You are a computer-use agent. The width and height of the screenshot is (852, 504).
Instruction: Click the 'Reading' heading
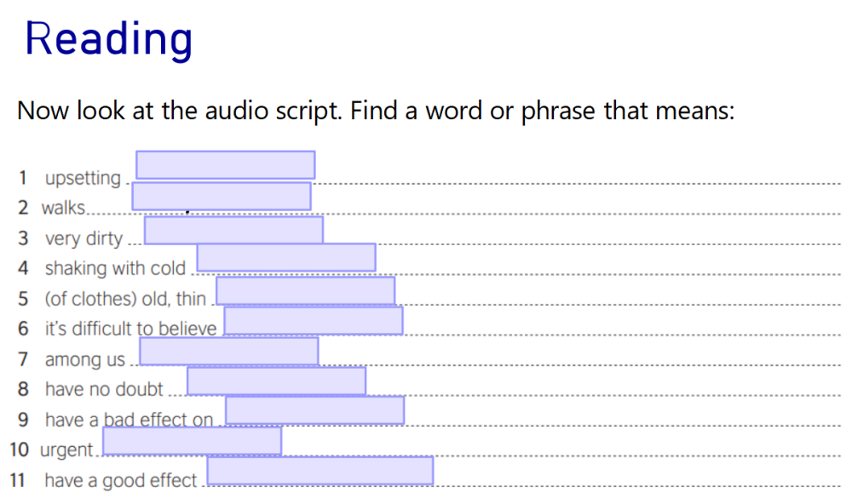tap(108, 39)
